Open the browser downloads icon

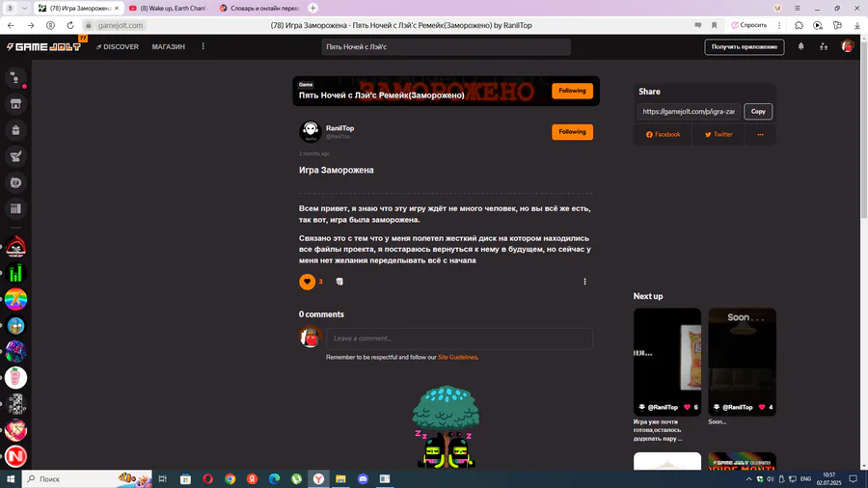[x=857, y=25]
